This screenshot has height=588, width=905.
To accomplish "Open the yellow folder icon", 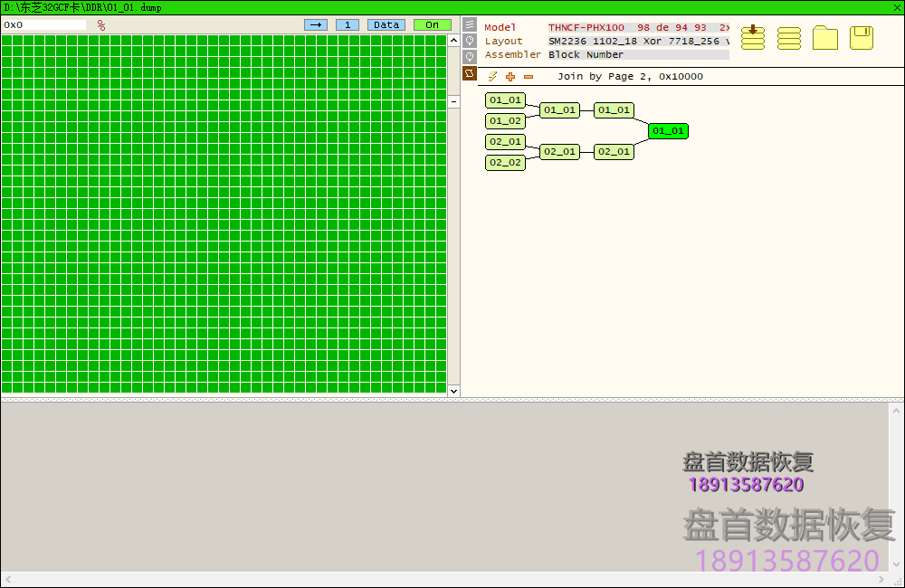I will click(825, 38).
